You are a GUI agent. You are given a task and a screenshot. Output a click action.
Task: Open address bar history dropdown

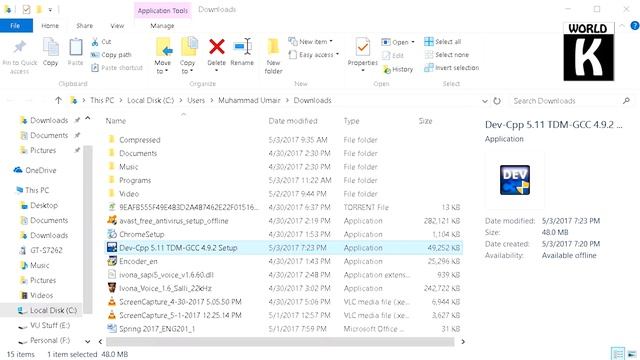(484, 101)
